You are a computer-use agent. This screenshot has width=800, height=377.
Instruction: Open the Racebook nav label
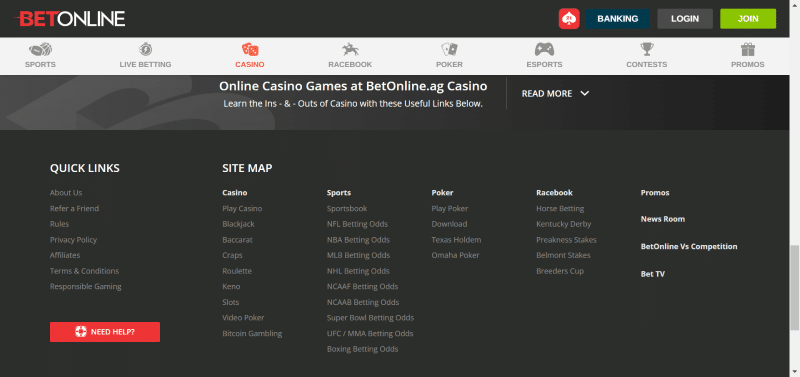350,64
